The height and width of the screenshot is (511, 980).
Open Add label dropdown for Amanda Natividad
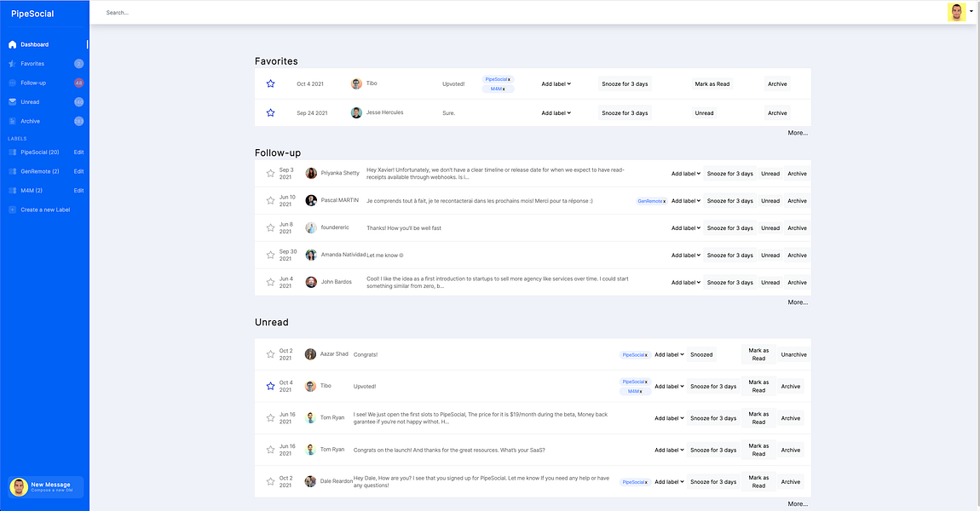686,255
